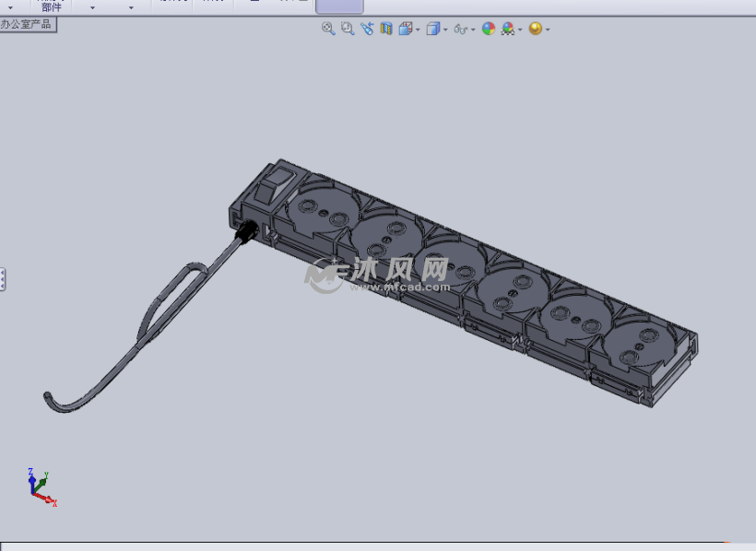Click the Apply Scene icon
This screenshot has height=551, width=756.
(x=508, y=29)
